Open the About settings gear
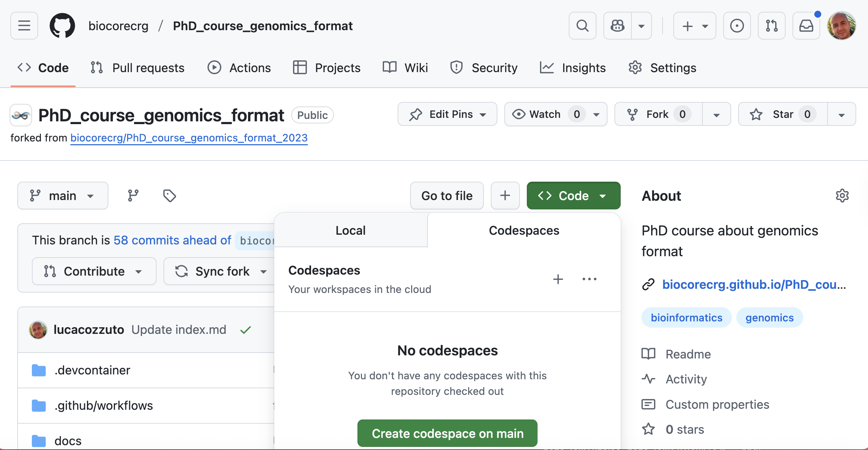This screenshot has width=868, height=450. point(842,196)
